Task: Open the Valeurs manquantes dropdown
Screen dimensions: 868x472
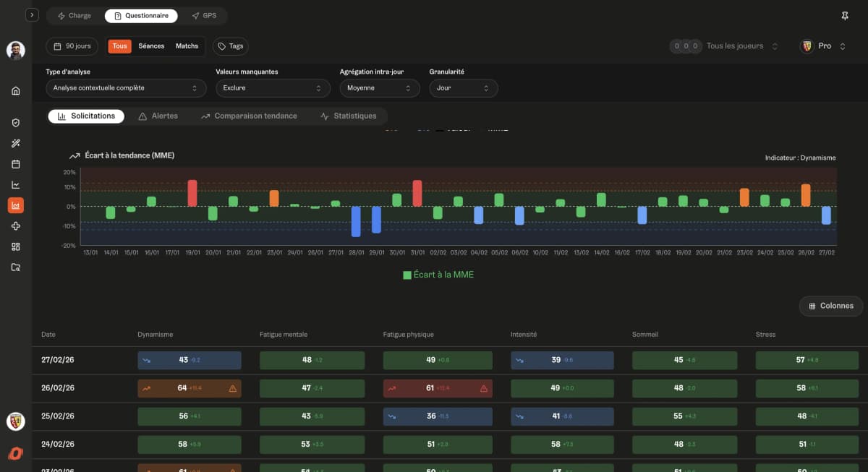Action: pos(273,88)
